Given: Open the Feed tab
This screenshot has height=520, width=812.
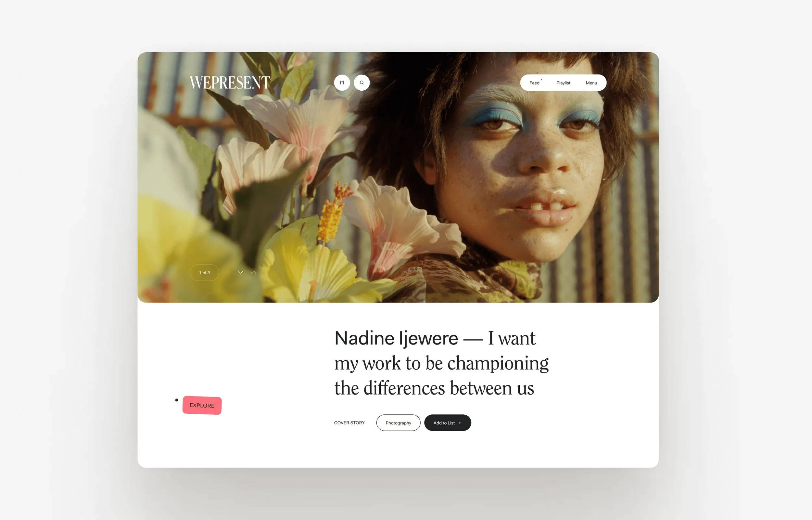Looking at the screenshot, I should click(x=534, y=83).
